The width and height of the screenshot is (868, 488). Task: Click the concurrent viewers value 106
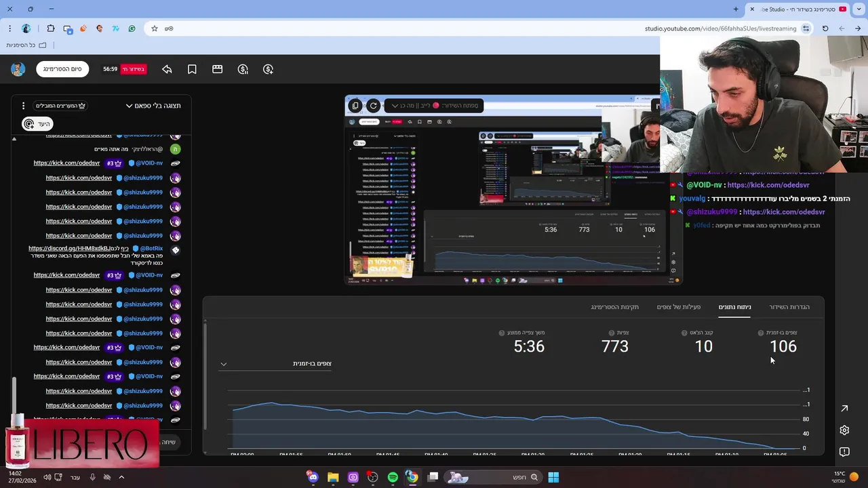(x=783, y=346)
